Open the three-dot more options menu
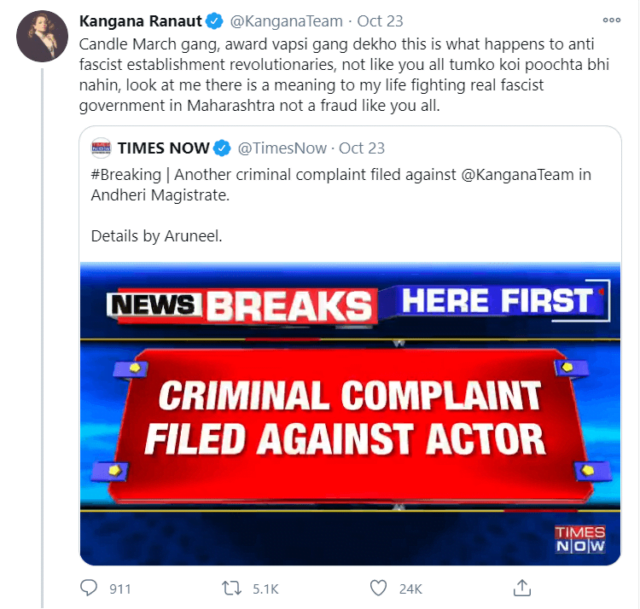This screenshot has width=640, height=609. coord(611,19)
